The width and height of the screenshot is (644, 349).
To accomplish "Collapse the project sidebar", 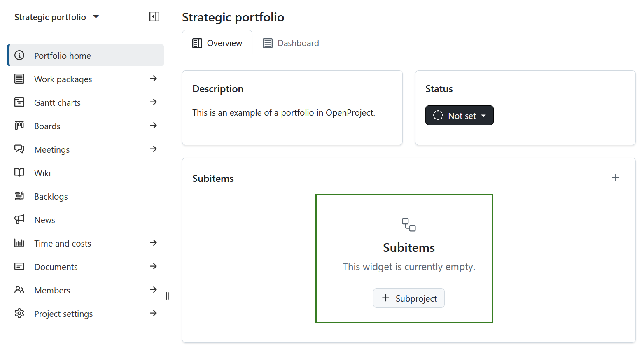I will pyautogui.click(x=154, y=16).
